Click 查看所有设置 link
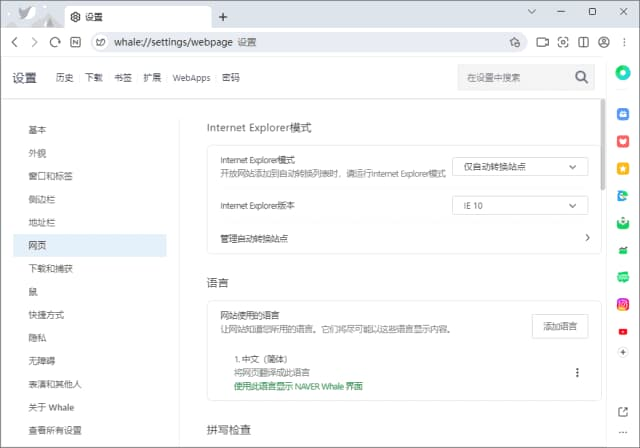This screenshot has width=640, height=448. pos(55,430)
